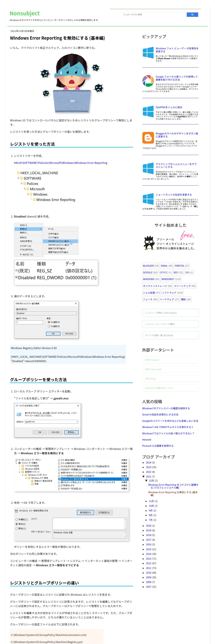The width and height of the screenshot is (215, 644).
Task: Click Windows logo beside OptiPNG post
Action: [148, 111]
